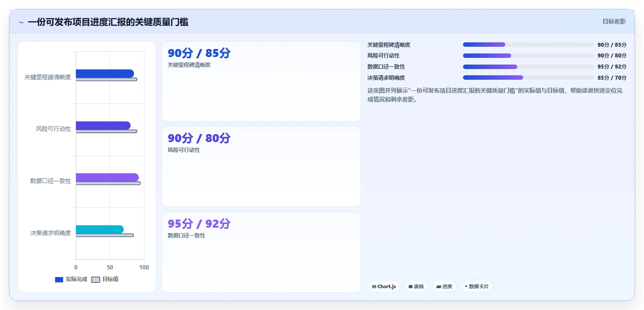Click the 目标差距 label in header
The image size is (644, 310).
point(614,21)
